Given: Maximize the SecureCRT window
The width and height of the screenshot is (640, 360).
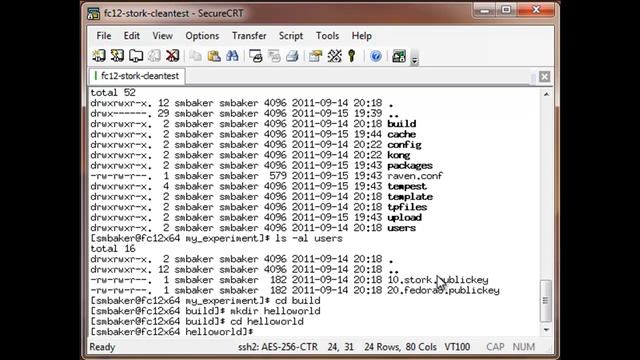Looking at the screenshot, I should (x=507, y=10).
